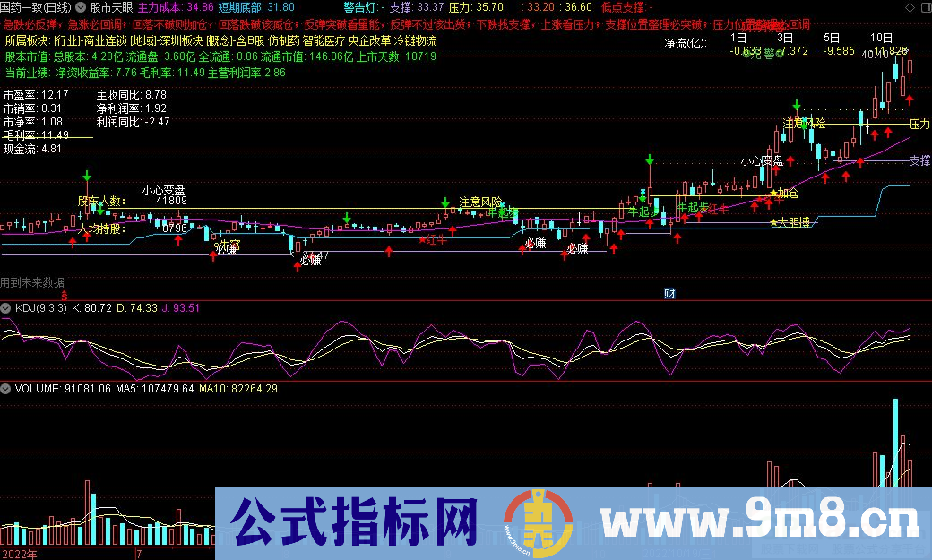
Task: Click the yellow star beside 大胆搏
Action: (773, 222)
